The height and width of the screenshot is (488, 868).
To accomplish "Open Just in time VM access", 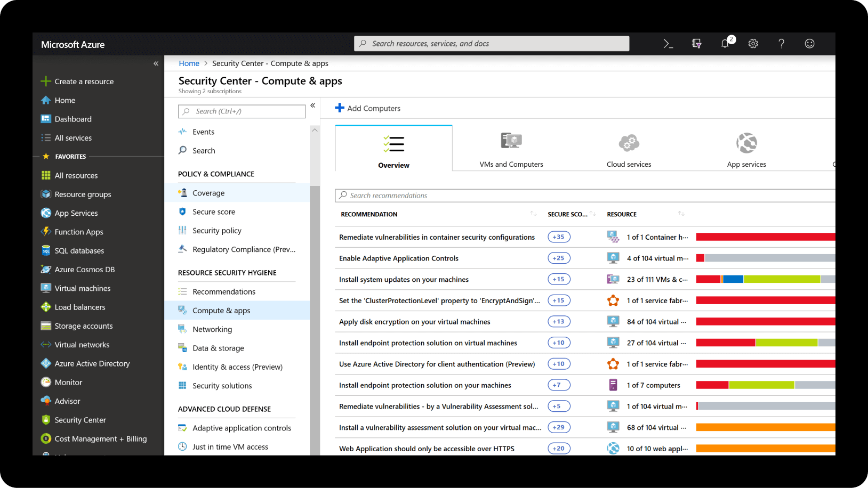I will (230, 446).
